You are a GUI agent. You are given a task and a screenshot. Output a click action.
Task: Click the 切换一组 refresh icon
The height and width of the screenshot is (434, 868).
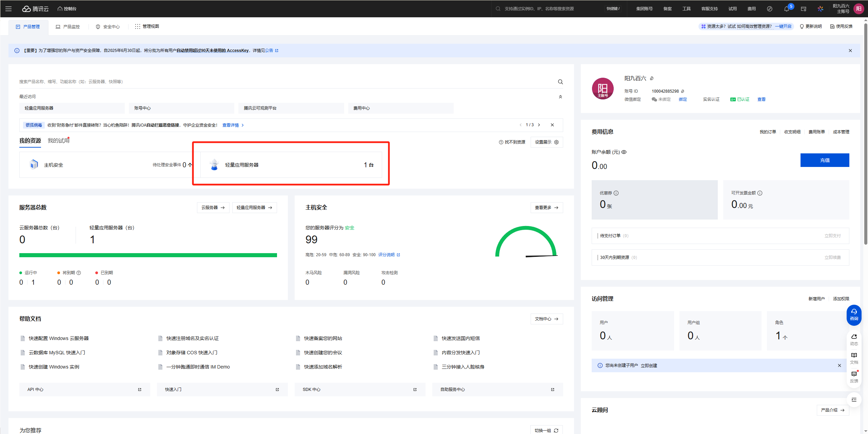556,430
